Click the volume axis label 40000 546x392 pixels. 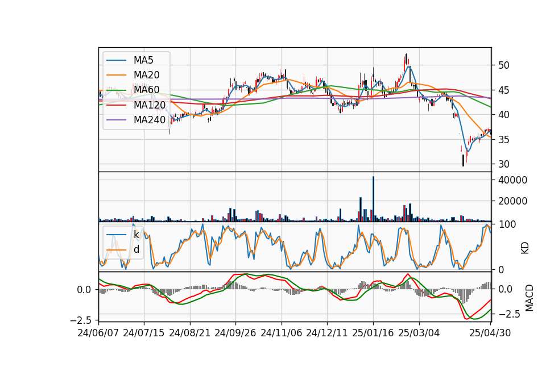tap(512, 180)
